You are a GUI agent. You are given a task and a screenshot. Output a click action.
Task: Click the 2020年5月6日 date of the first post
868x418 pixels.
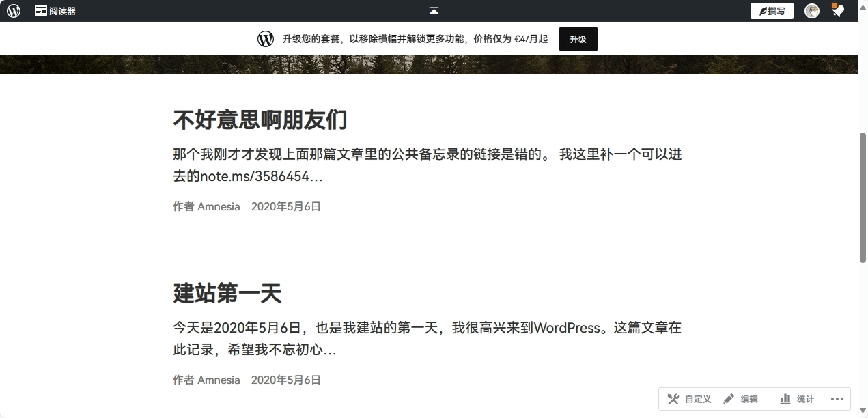(x=285, y=206)
